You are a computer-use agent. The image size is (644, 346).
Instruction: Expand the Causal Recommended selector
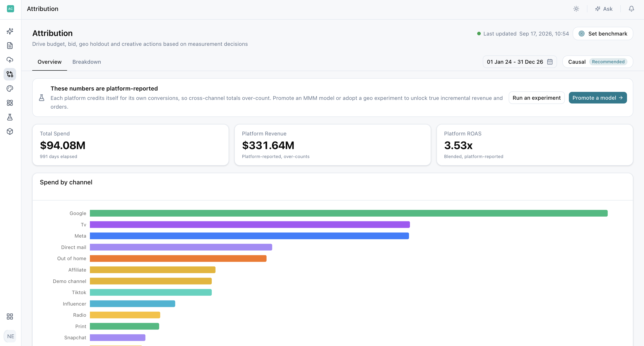tap(597, 62)
